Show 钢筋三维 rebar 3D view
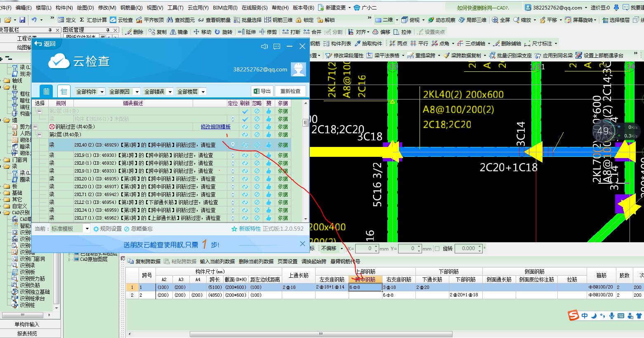The width and height of the screenshot is (644, 338). tap(278, 20)
